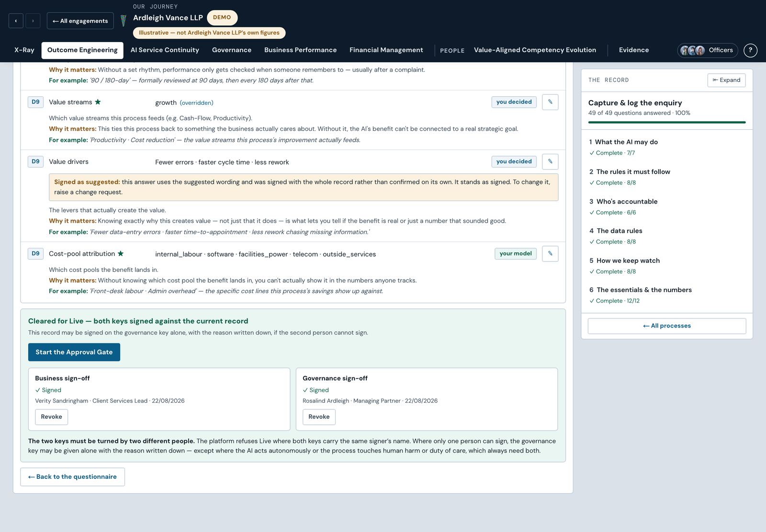Switch to the X-Ray tab

pos(24,50)
